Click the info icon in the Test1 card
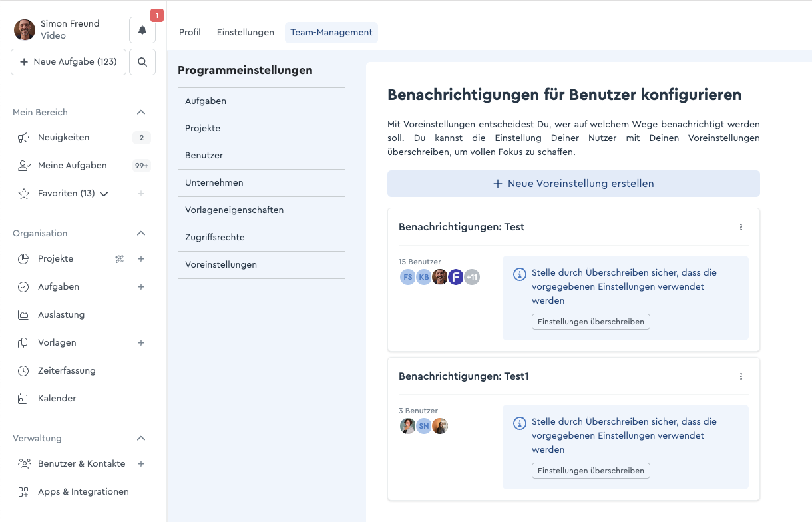Image resolution: width=812 pixels, height=522 pixels. click(x=520, y=423)
